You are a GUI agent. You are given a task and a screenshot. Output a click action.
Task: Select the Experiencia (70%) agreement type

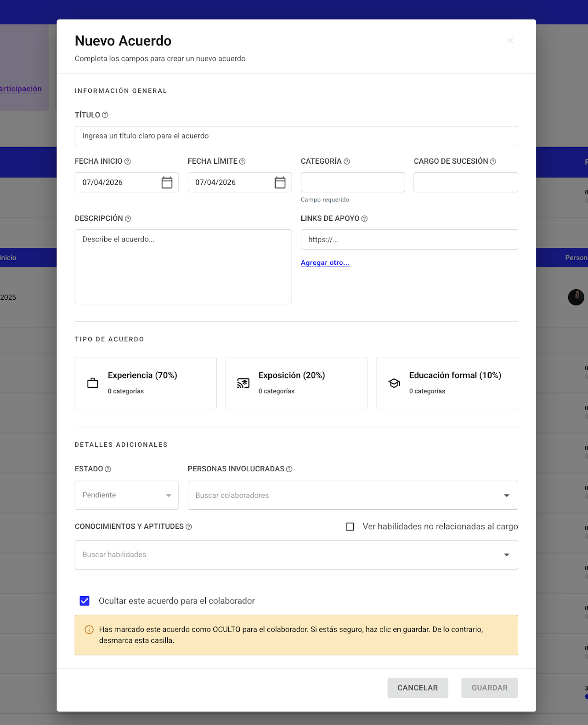click(x=146, y=383)
